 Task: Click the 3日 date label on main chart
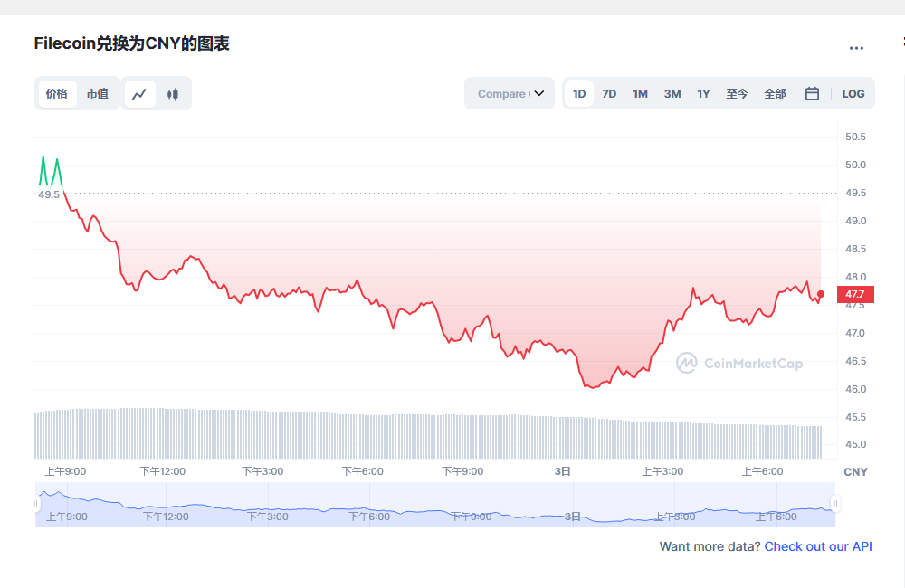(562, 471)
